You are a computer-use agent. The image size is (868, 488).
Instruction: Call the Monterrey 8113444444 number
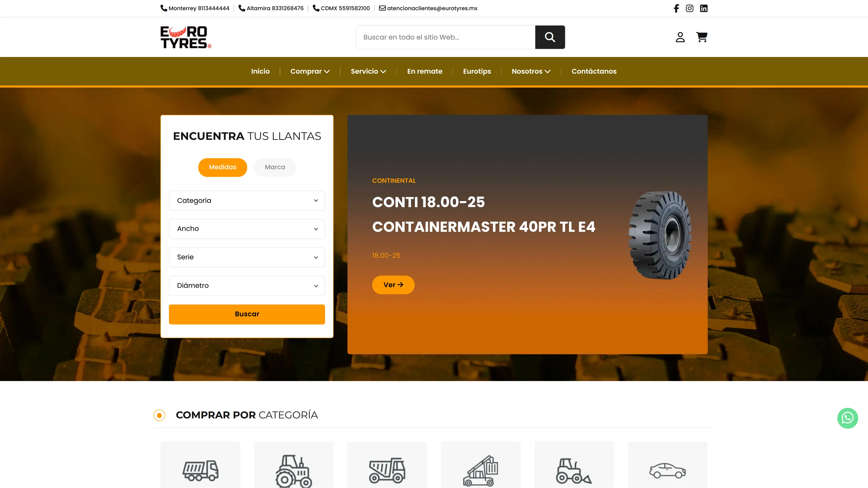[x=199, y=8]
